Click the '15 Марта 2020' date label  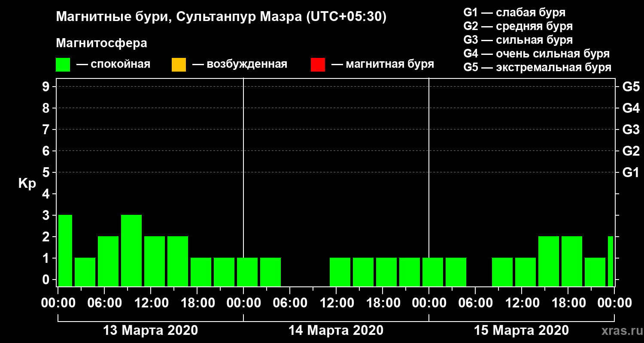click(521, 331)
